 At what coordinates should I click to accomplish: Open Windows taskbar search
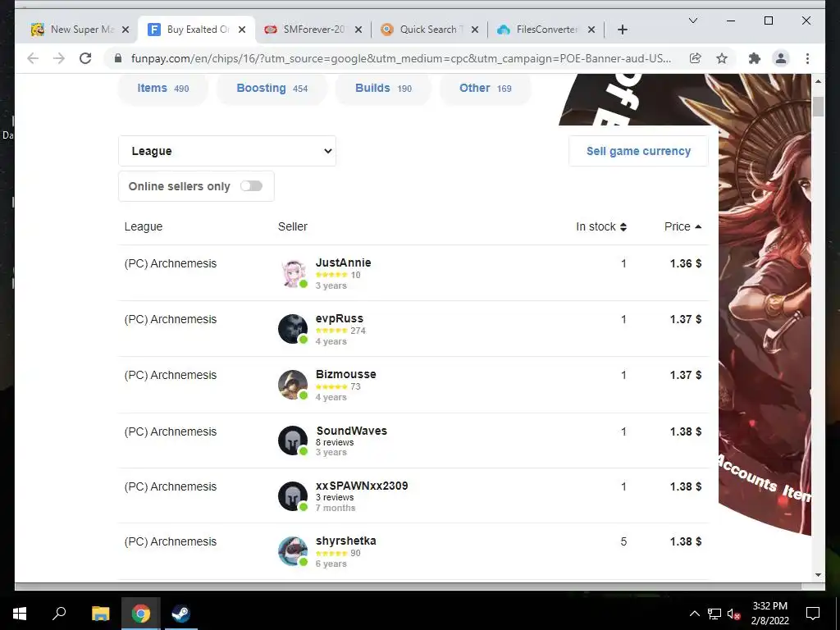pyautogui.click(x=59, y=614)
